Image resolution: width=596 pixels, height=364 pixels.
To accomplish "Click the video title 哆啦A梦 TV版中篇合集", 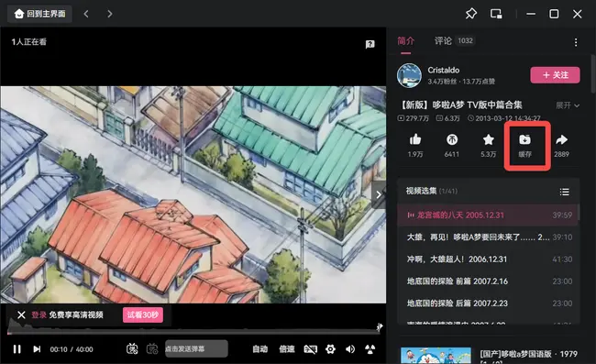I will click(462, 105).
